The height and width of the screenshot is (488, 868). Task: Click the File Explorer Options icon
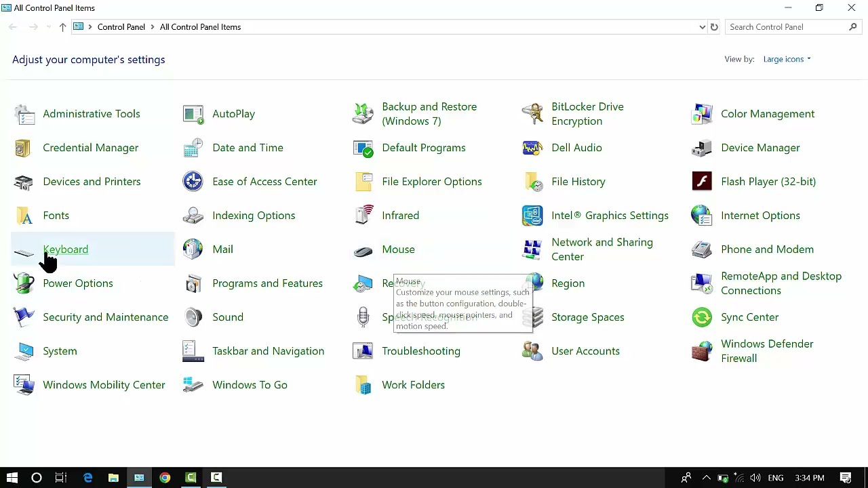[363, 182]
